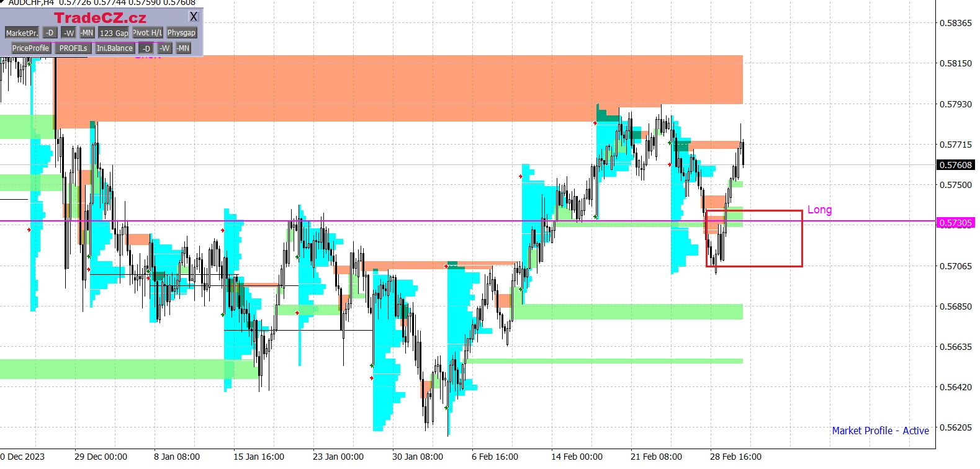This screenshot has width=980, height=469.
Task: Open the PROFILs option
Action: click(x=73, y=48)
